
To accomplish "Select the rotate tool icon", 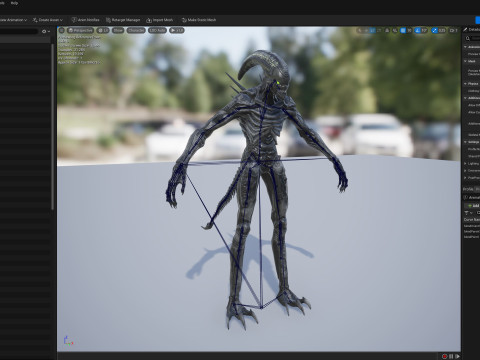I will [x=372, y=30].
